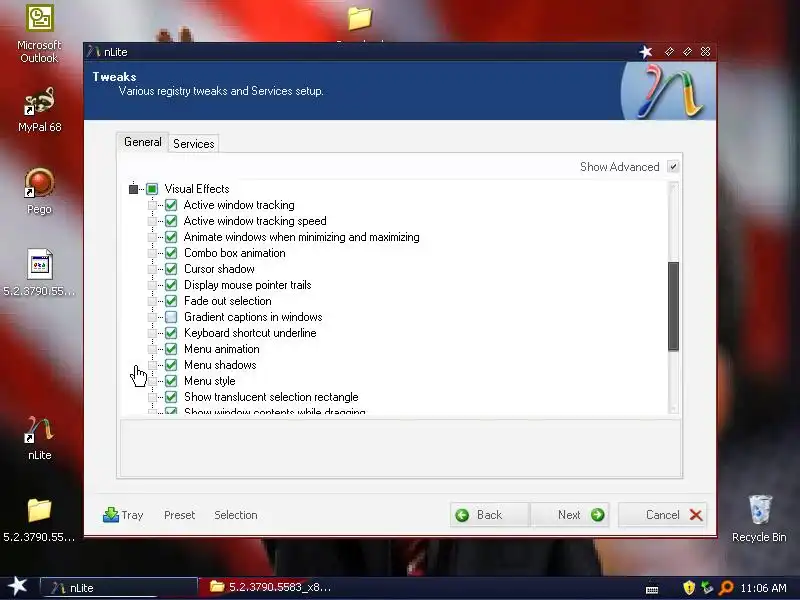
Task: Select the Fade out selection tree item
Action: pyautogui.click(x=228, y=301)
